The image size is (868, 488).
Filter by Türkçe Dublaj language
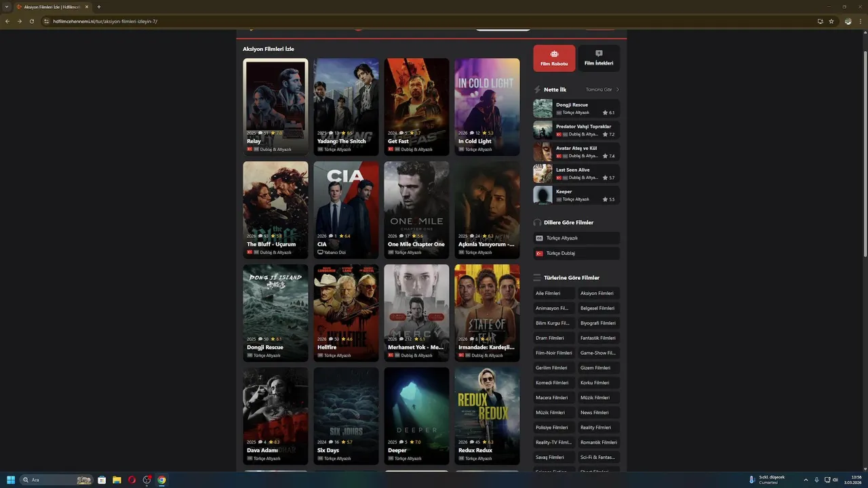[x=576, y=253]
